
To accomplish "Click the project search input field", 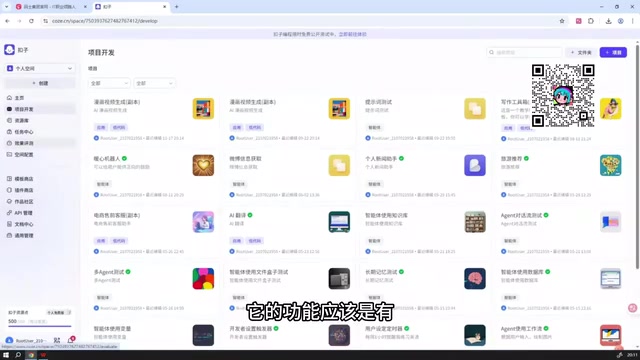I will point(524,52).
